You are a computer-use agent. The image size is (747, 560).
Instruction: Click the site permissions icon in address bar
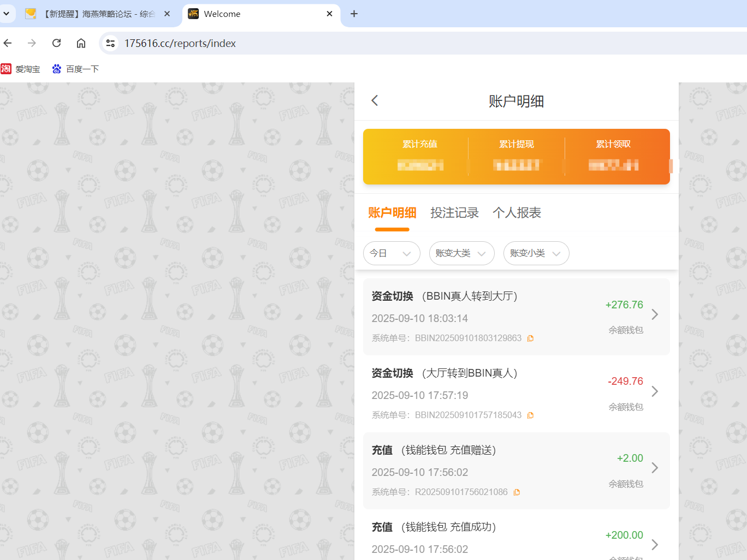pos(110,43)
